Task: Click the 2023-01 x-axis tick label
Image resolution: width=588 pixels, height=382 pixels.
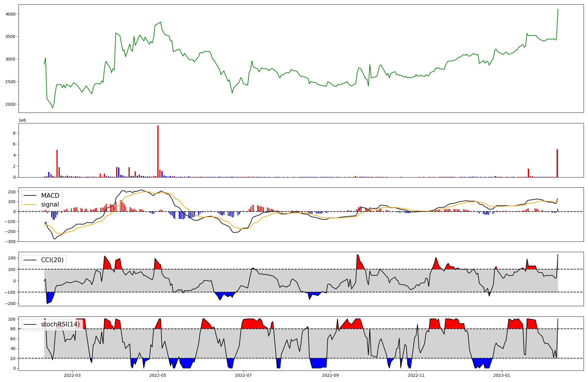Action: pos(502,375)
